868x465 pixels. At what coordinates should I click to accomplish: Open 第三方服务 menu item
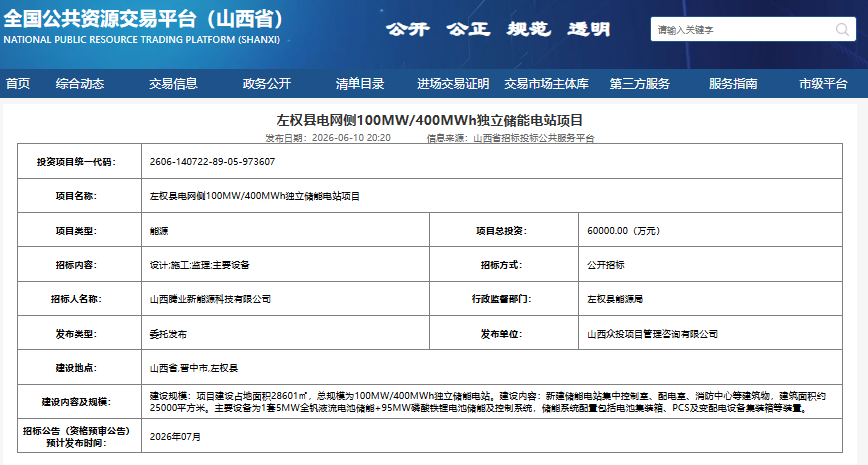pos(639,84)
